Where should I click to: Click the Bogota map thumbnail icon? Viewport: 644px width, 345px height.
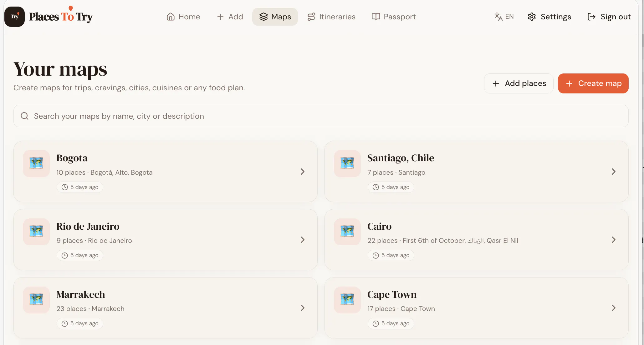click(36, 163)
